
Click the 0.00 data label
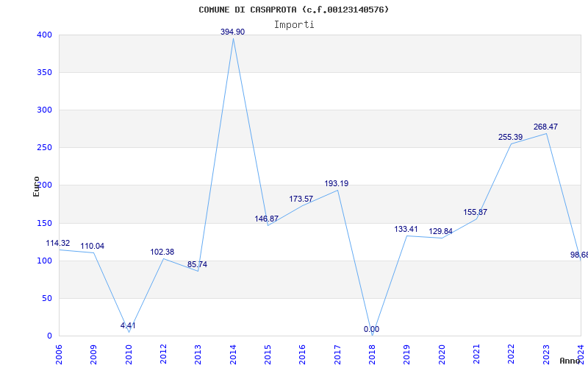371,330
